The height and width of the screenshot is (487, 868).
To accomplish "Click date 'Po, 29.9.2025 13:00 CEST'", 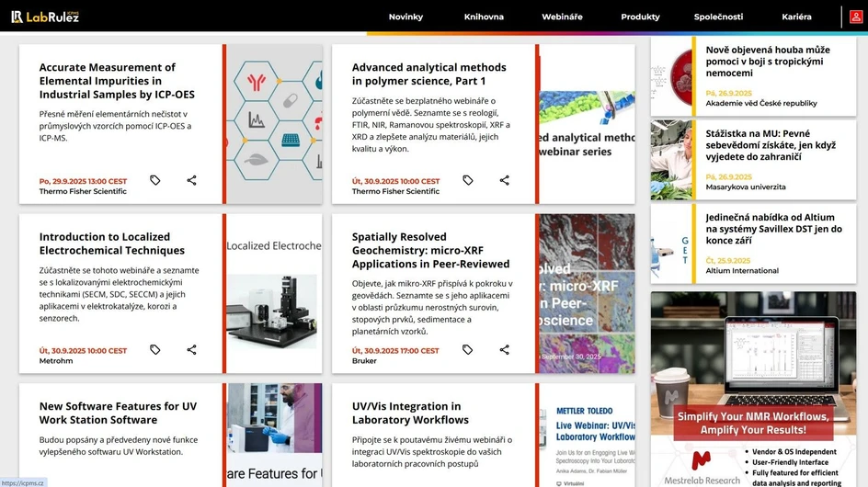I will 83,181.
